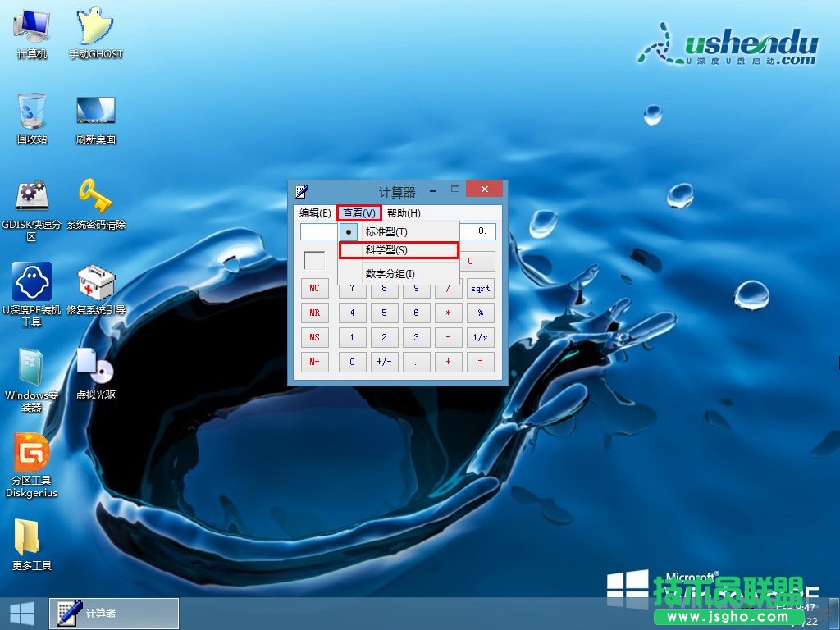Open the 手动GHOST ghost icon

pos(95,28)
